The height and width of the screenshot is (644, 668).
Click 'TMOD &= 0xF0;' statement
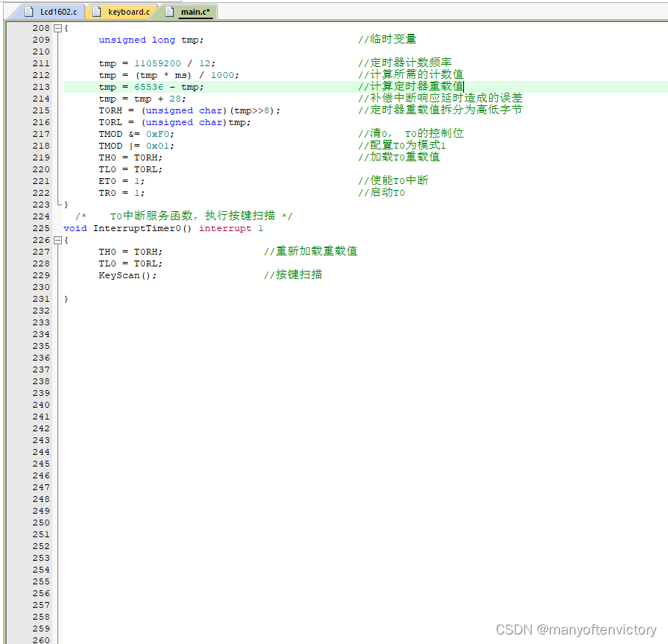pyautogui.click(x=136, y=134)
